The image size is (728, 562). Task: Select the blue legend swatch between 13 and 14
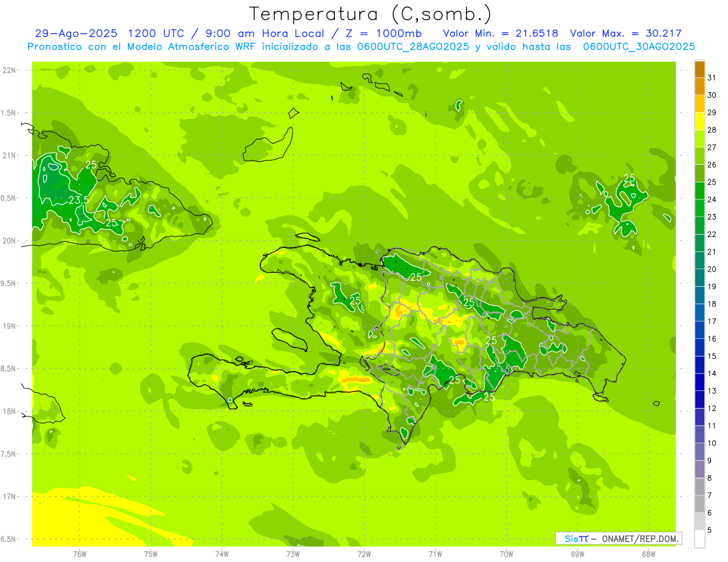point(699,382)
